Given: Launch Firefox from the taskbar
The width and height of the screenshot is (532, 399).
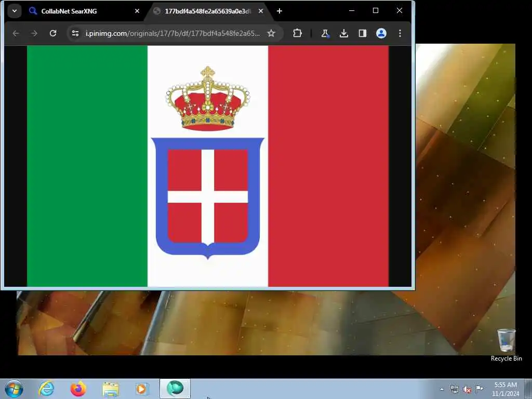Looking at the screenshot, I should [78, 389].
